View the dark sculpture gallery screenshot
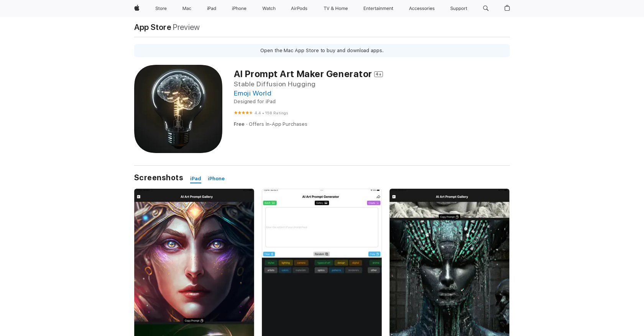Screen dimensions: 644x336 pos(449,262)
